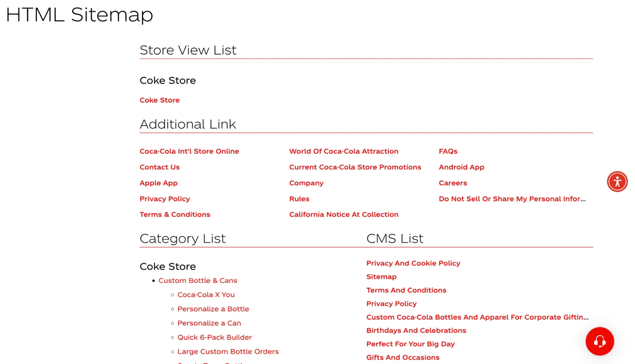Go to Contact Us page

[x=159, y=167]
